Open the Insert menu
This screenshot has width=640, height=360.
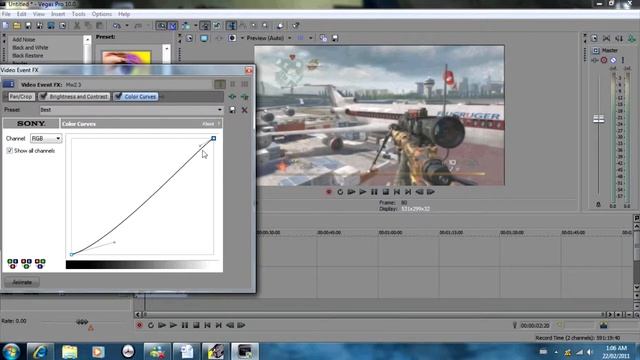pyautogui.click(x=58, y=14)
